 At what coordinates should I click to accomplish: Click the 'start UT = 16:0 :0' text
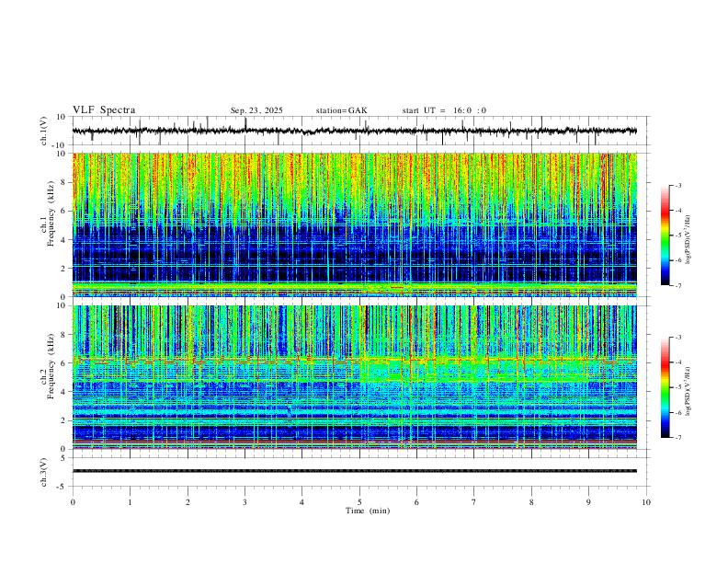444,110
